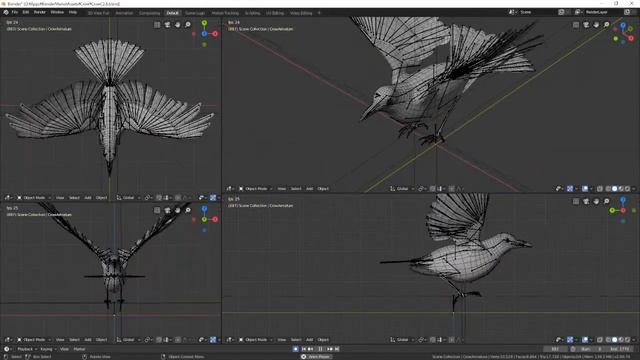Click camera view icon in bottom-right viewport
Screen dimensions: 640x360
586,201
